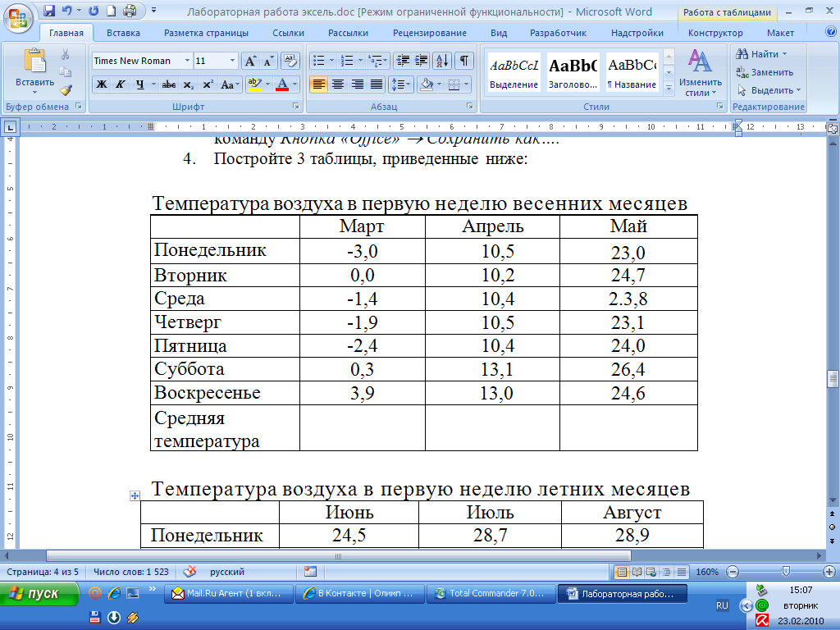The height and width of the screenshot is (630, 840).
Task: Toggle underline Ч formatting
Action: point(139,84)
